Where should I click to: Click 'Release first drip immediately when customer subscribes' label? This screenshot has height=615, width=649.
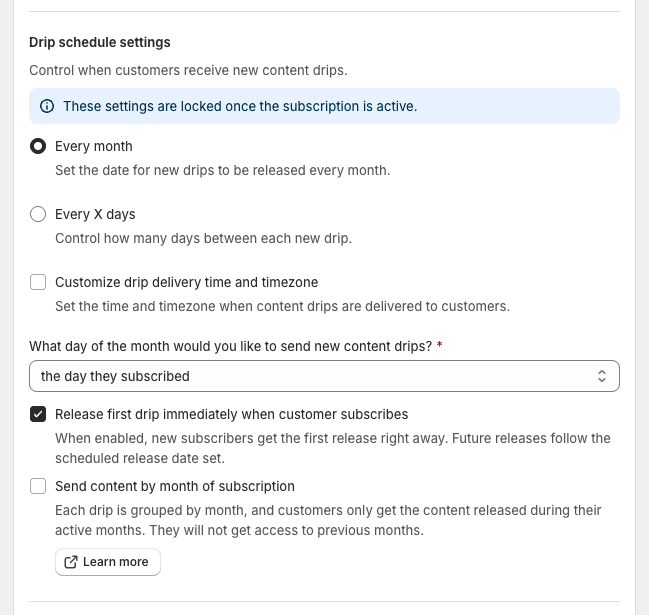(x=231, y=414)
